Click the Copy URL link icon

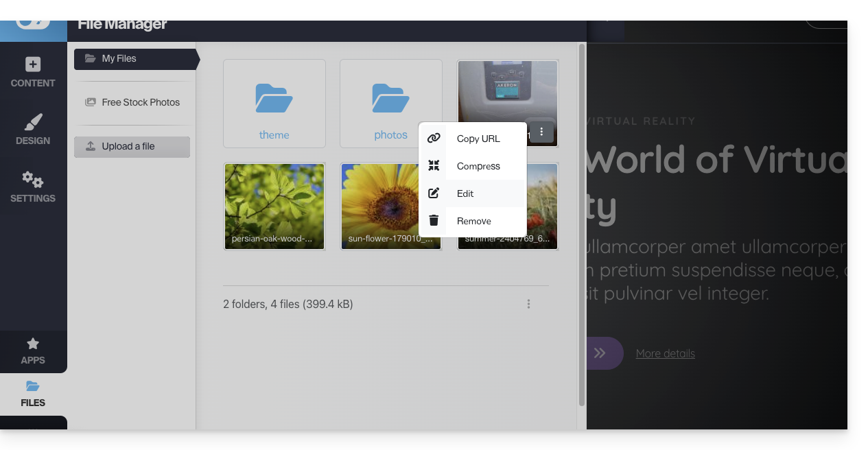click(434, 139)
